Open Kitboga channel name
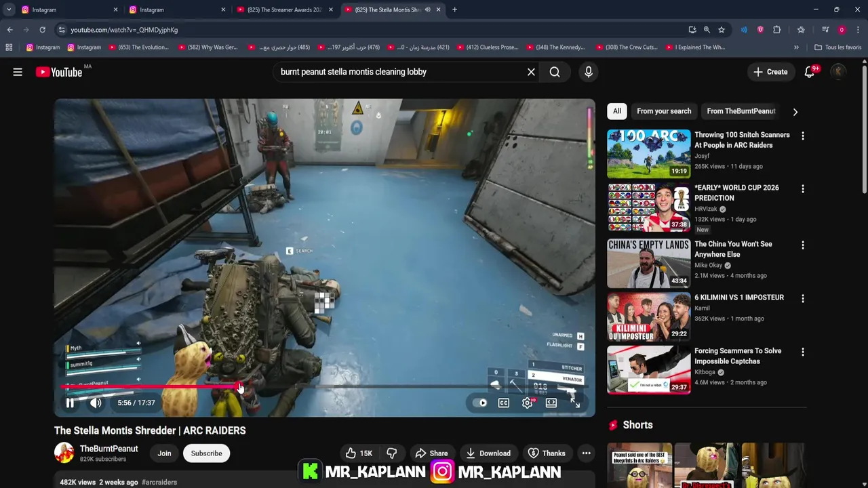 tap(705, 372)
